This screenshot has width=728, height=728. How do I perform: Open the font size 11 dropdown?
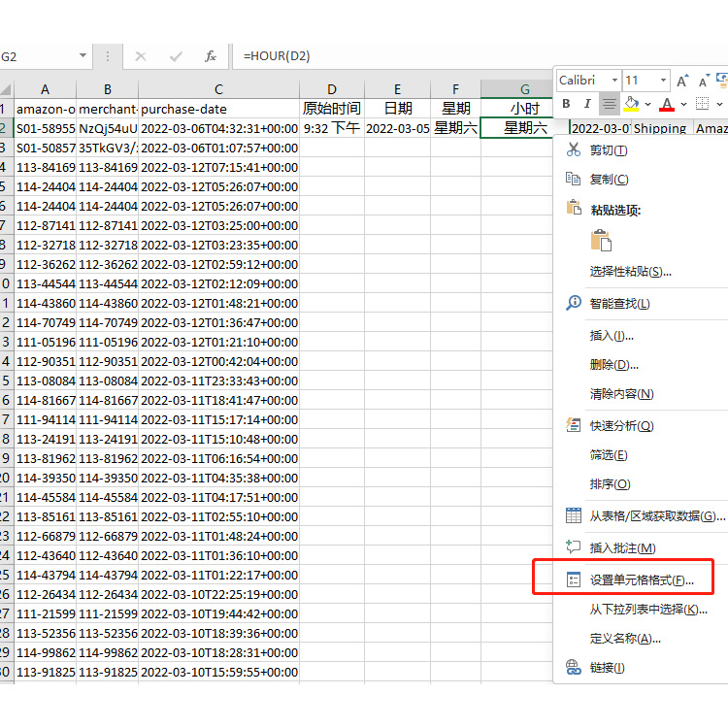pyautogui.click(x=663, y=81)
